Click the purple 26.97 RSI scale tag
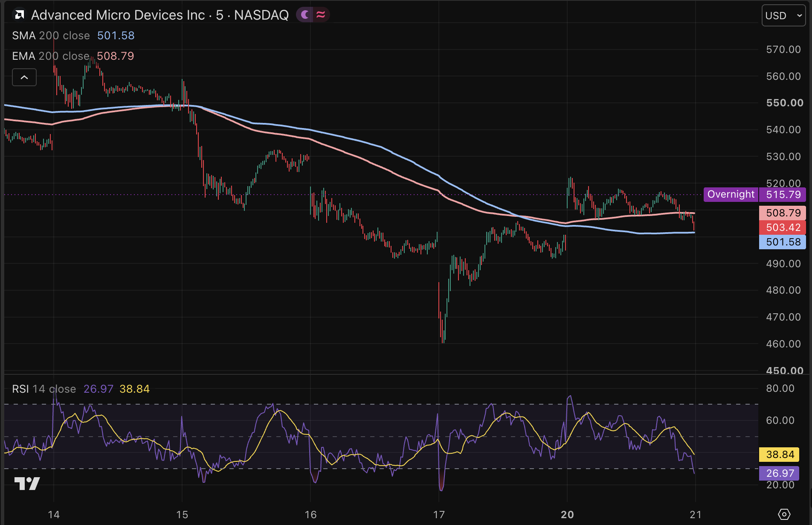Viewport: 812px width, 525px height. click(780, 473)
